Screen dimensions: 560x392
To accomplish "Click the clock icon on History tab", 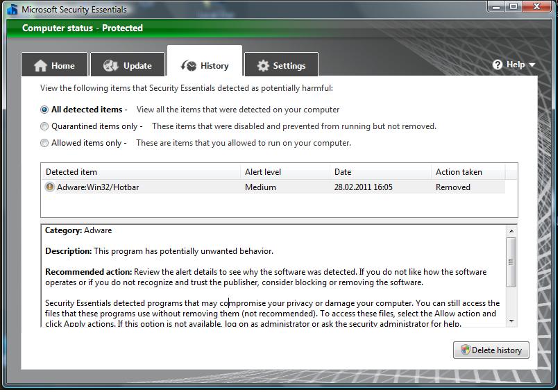I will [x=189, y=66].
